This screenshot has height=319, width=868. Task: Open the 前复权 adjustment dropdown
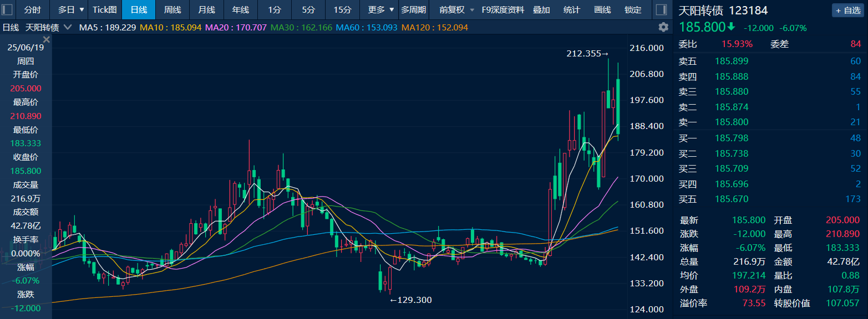point(456,10)
